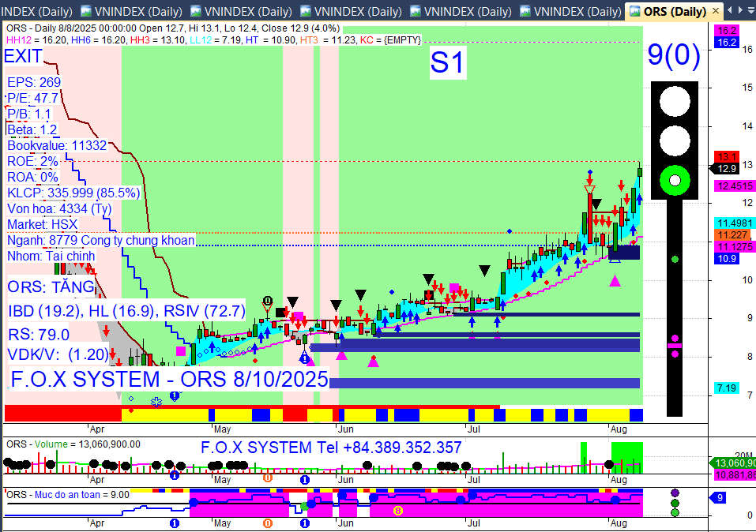The image size is (756, 532).
Task: Click the large magenta up-triangle below August candles
Action: click(615, 281)
